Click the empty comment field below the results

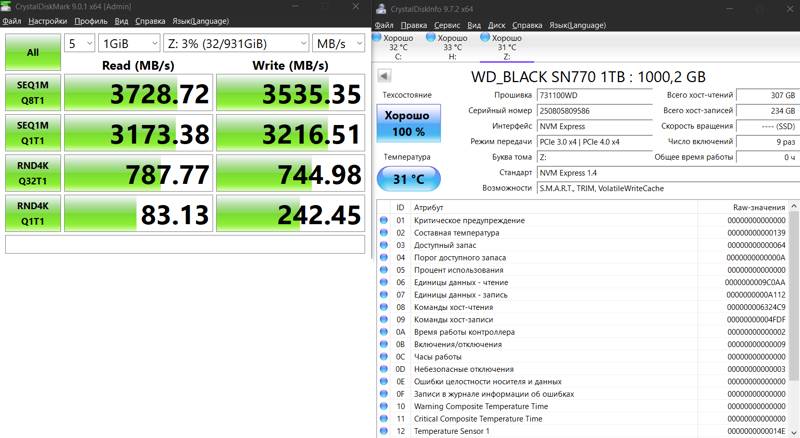point(185,244)
